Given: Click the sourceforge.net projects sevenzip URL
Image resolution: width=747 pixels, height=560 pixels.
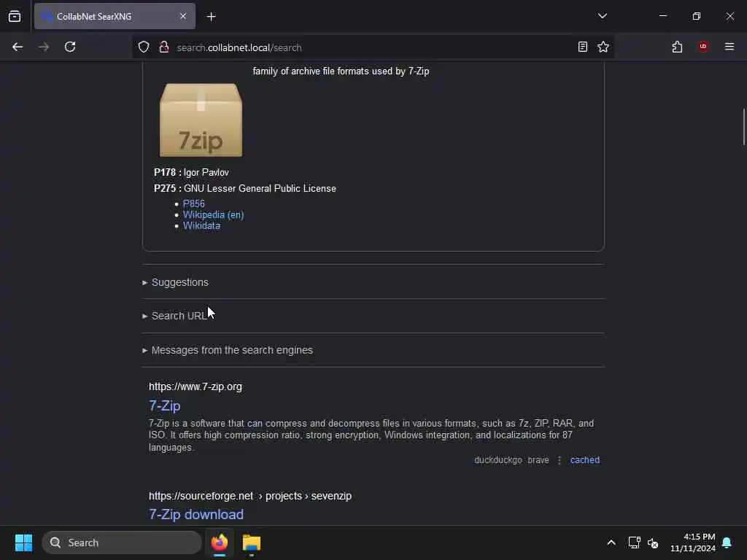Looking at the screenshot, I should [x=250, y=496].
